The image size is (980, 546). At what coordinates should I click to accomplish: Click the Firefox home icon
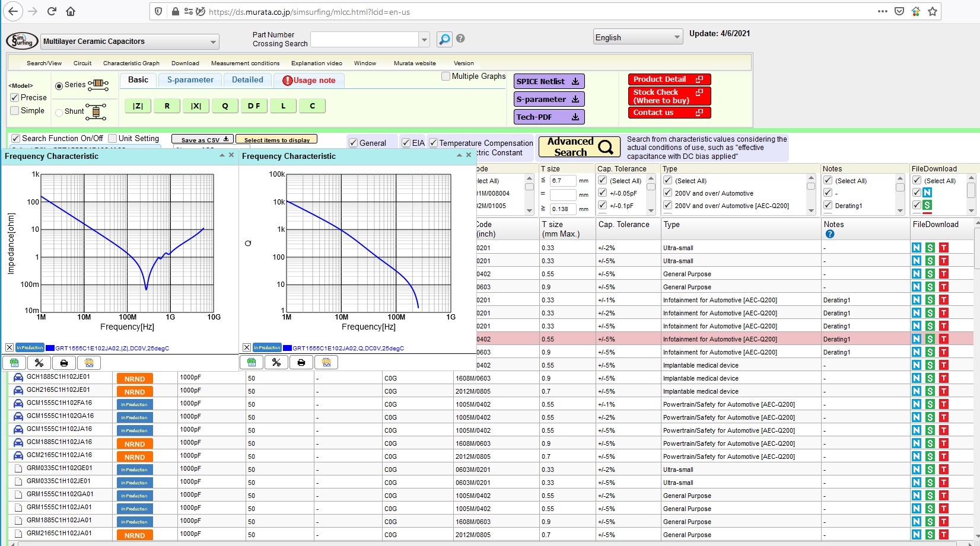click(71, 11)
